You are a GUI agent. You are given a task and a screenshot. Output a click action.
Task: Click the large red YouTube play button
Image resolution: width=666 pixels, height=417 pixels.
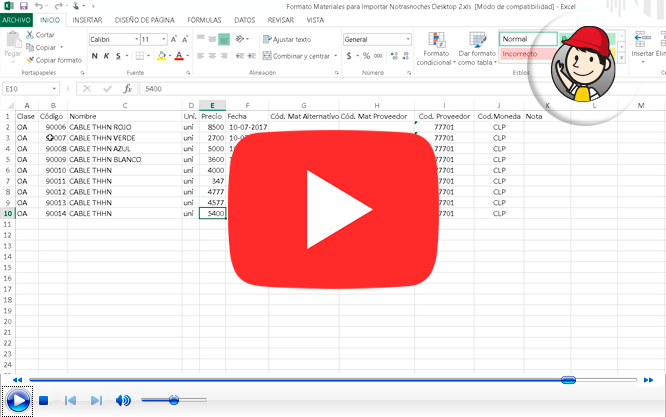(334, 209)
